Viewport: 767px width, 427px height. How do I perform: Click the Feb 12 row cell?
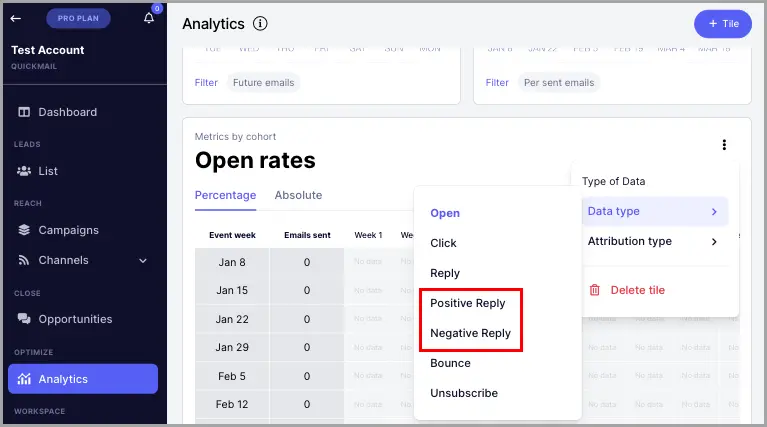[232, 405]
